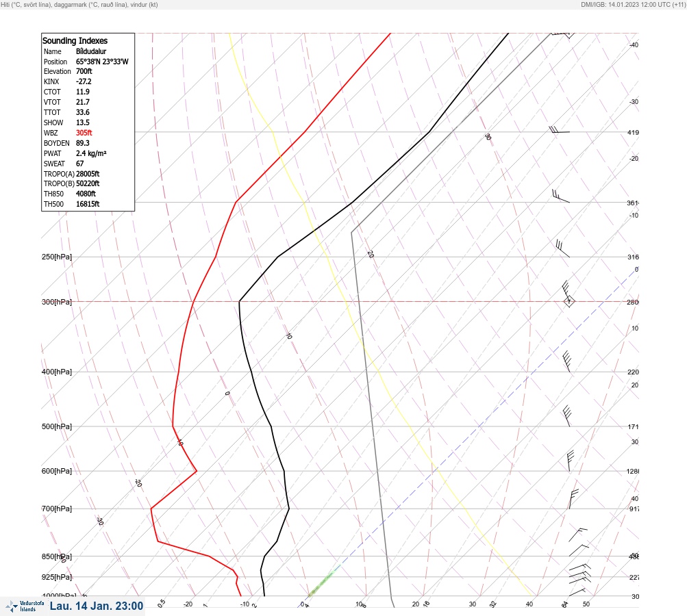Click the CTOT value 11.9
687x616 pixels.
[83, 92]
